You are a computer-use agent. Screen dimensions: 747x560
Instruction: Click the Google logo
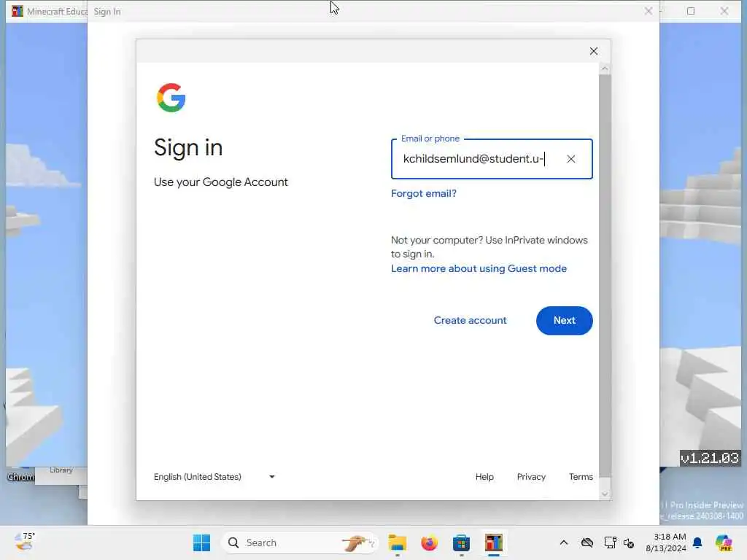click(171, 98)
